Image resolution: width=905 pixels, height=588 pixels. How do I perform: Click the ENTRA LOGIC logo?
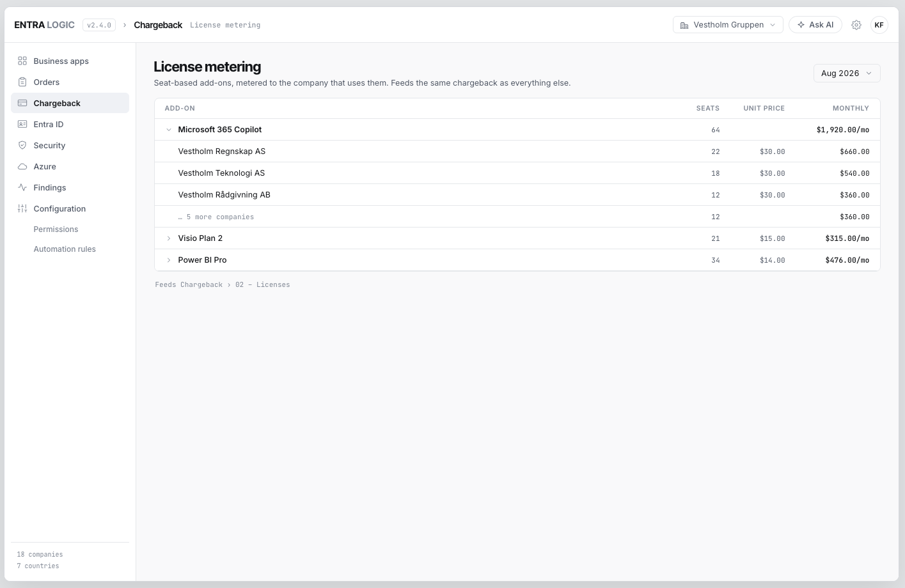point(45,25)
